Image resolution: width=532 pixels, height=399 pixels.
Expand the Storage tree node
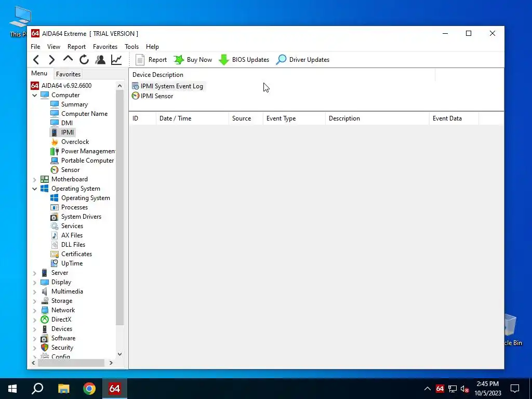pos(35,301)
